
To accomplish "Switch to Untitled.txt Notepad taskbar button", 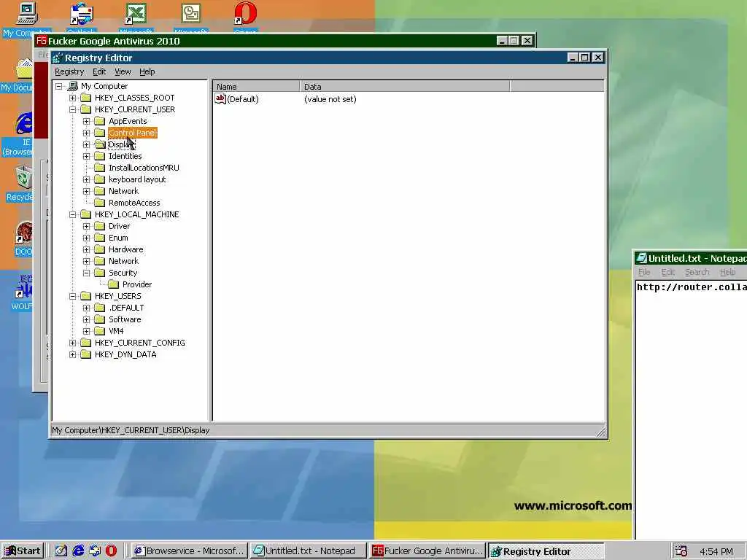I will pyautogui.click(x=309, y=551).
